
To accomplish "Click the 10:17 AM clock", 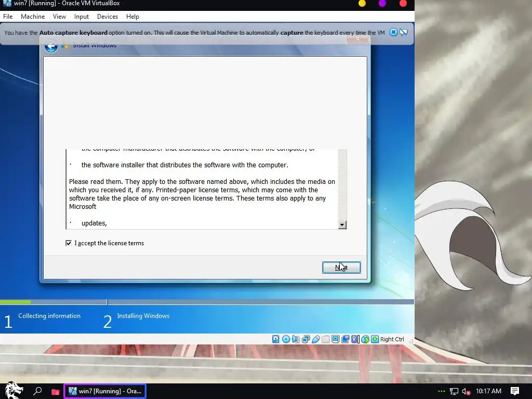I will pos(488,391).
